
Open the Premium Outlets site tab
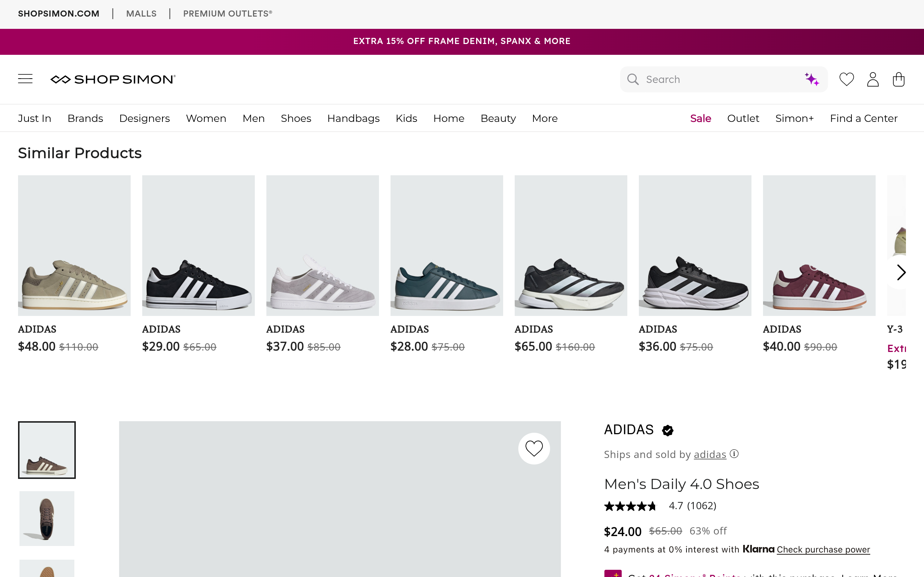click(227, 14)
